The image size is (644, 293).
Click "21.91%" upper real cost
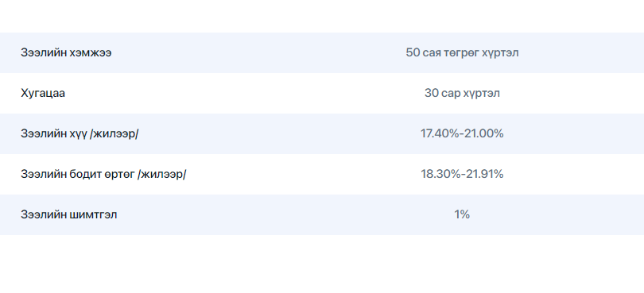click(484, 175)
